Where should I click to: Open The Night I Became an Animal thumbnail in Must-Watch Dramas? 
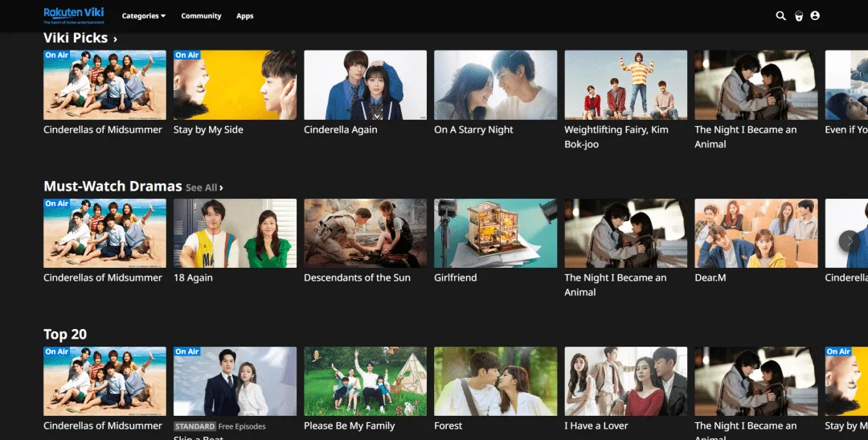coord(625,233)
